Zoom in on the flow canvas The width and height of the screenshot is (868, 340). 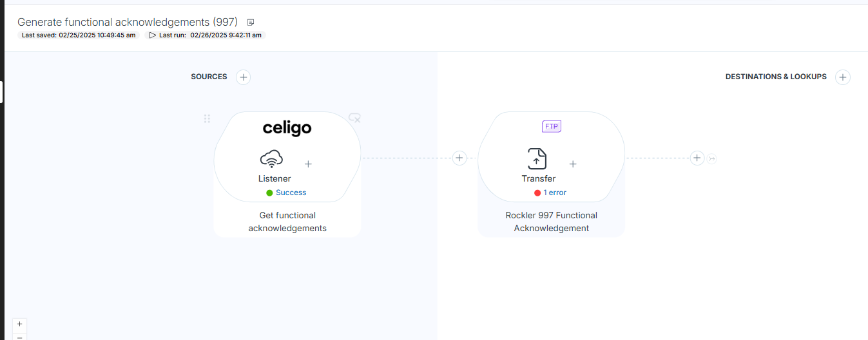click(19, 324)
